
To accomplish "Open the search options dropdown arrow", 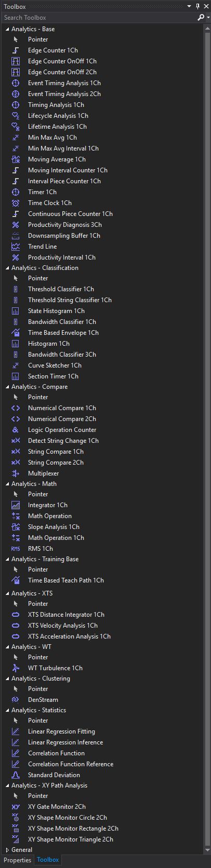I will point(208,17).
